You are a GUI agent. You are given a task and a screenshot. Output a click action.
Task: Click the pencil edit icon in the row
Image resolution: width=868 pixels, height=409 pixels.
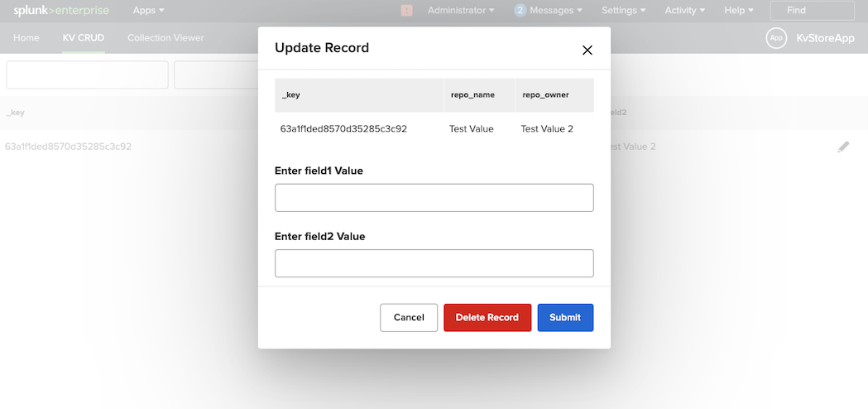(843, 147)
